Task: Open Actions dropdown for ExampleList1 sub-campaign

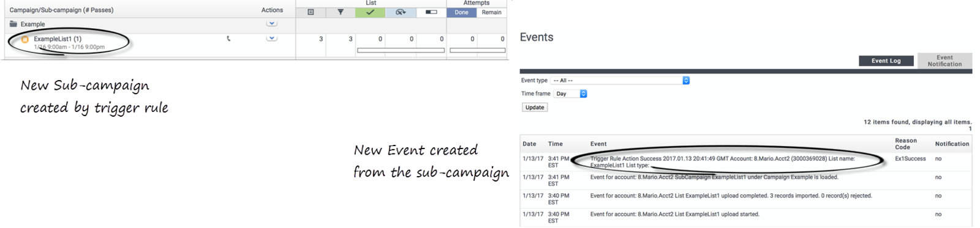Action: point(271,39)
